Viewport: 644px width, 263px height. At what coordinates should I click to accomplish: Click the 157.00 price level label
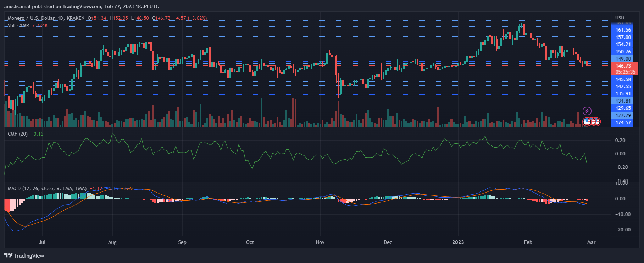tap(623, 37)
